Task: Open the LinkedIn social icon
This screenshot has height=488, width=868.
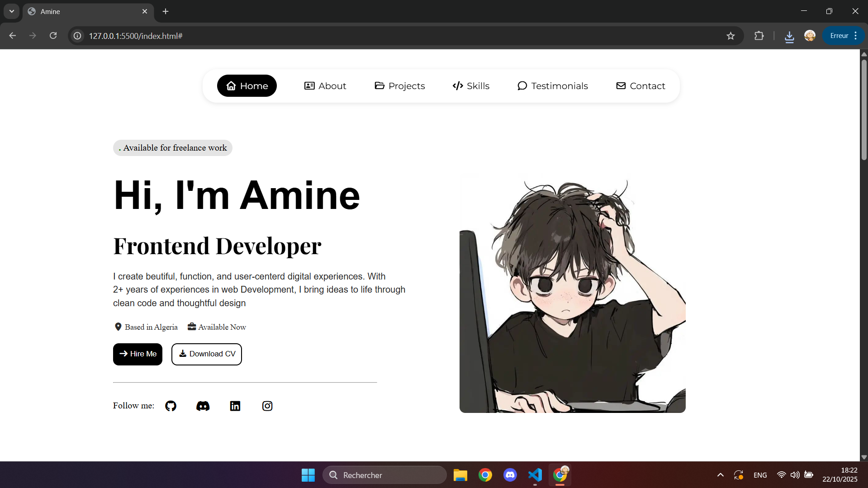Action: point(235,406)
